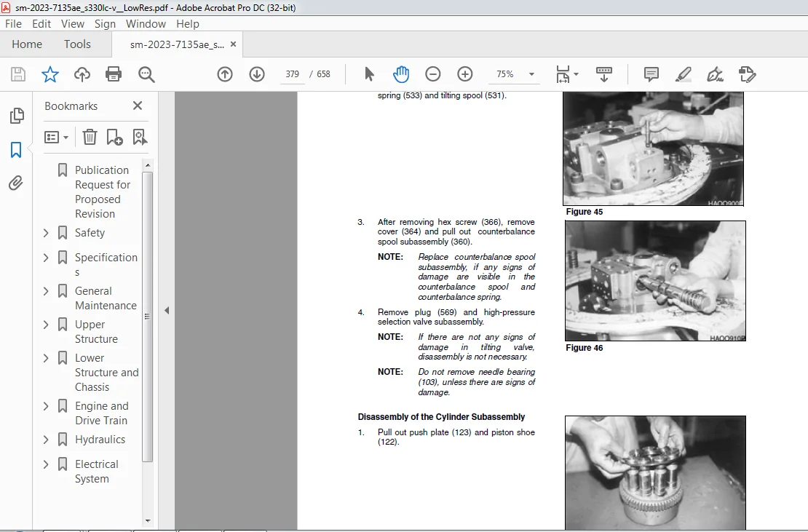Go to the General Maintenance bookmark

[x=106, y=298]
